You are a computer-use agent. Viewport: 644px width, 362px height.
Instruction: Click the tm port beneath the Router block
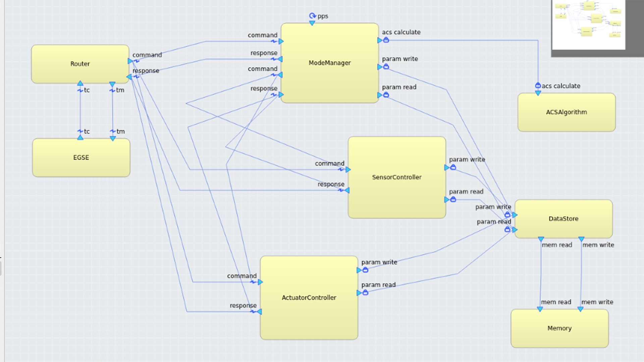[112, 84]
